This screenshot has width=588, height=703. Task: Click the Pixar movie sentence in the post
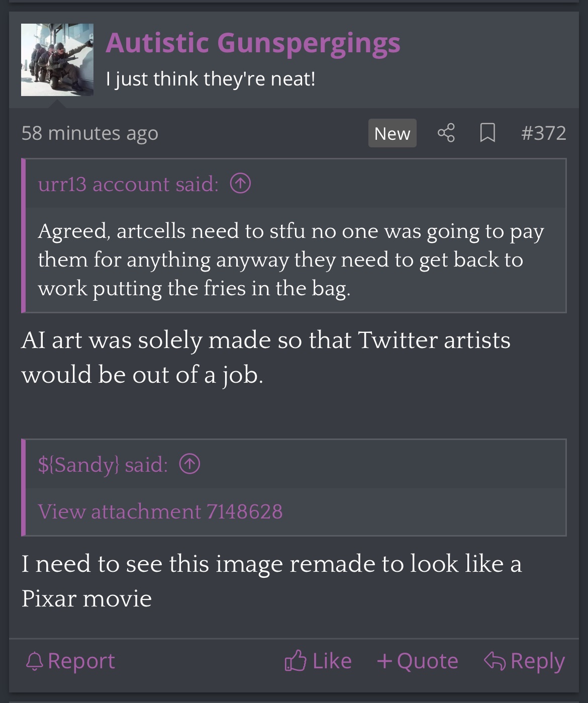(271, 581)
